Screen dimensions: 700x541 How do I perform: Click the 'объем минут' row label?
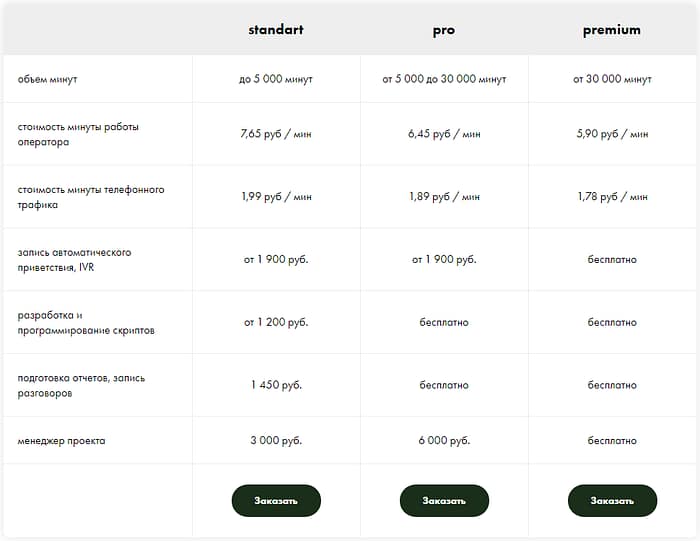48,79
